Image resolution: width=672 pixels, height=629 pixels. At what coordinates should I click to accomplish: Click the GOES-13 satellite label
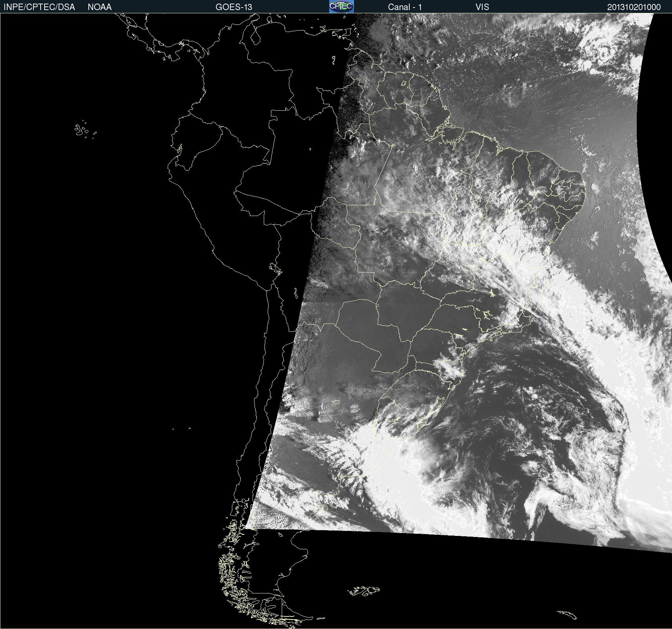(x=234, y=7)
